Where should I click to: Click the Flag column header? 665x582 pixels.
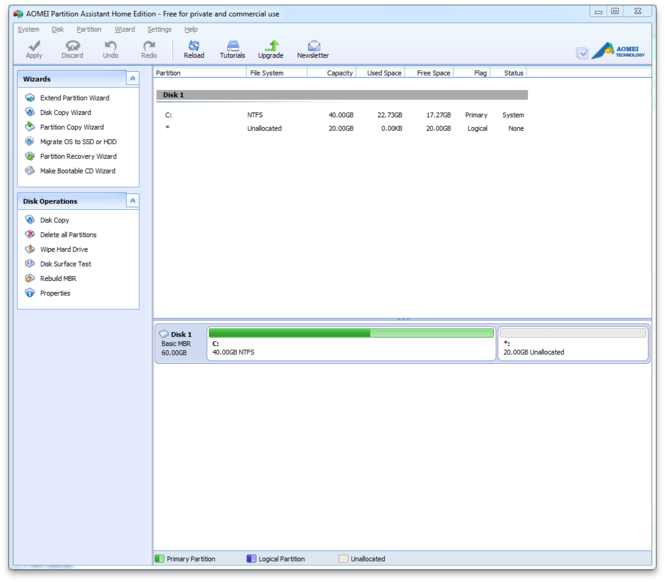tap(472, 73)
